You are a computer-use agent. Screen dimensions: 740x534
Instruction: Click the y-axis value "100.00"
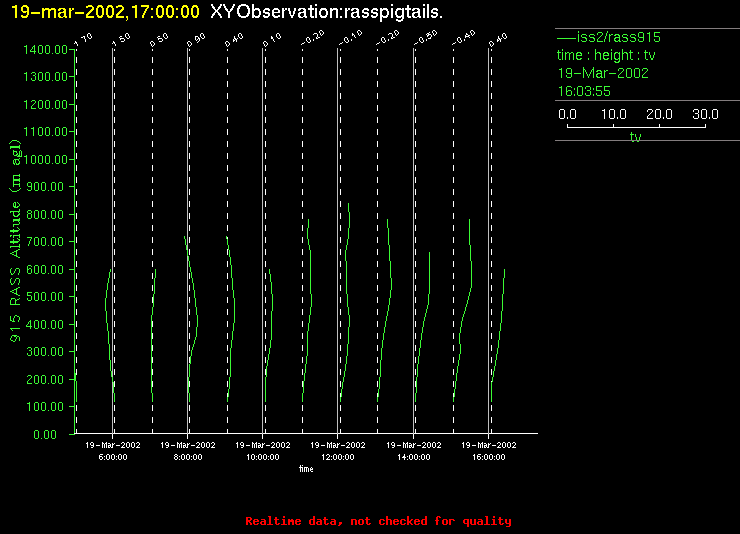point(45,407)
